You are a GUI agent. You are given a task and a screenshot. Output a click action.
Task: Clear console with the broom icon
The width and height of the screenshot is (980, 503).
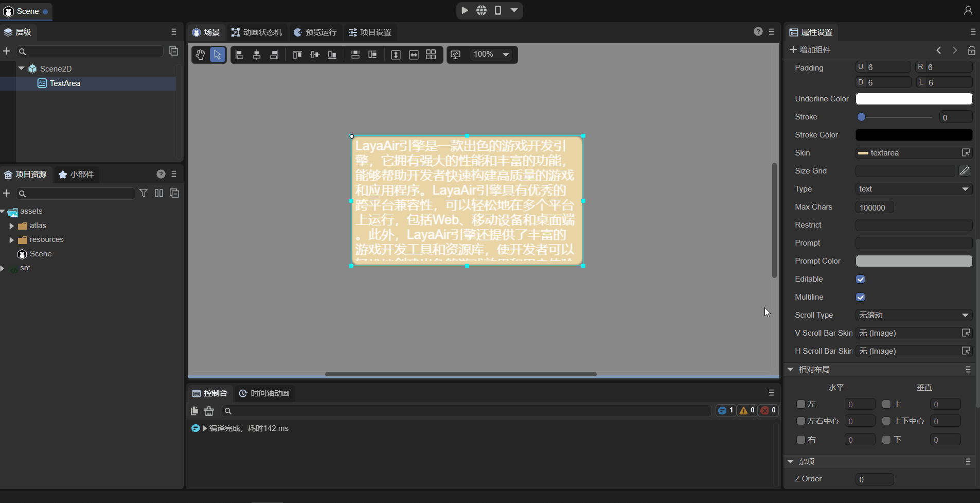tap(209, 411)
